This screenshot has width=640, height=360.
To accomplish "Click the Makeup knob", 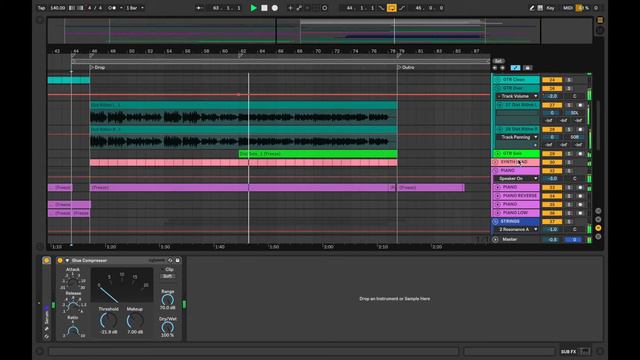I will click(x=135, y=321).
